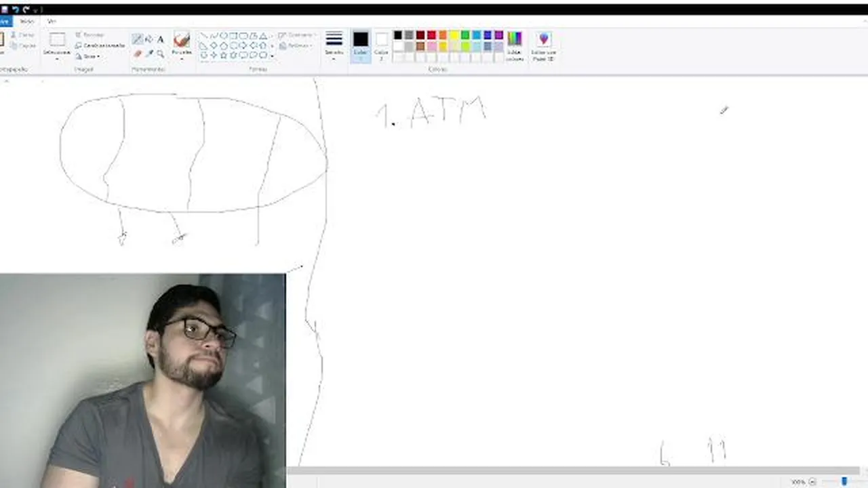The width and height of the screenshot is (868, 488).
Task: Switch to the Início ribbon tab
Action: point(27,22)
